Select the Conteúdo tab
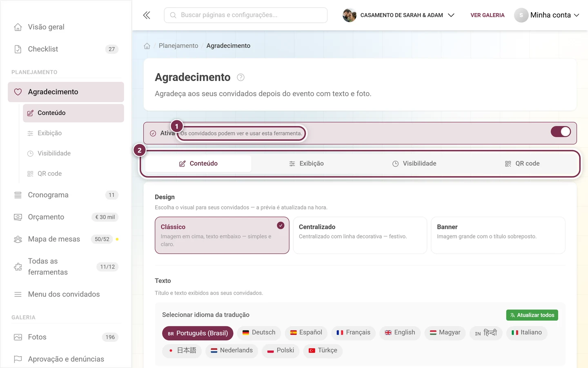The image size is (588, 368). point(198,164)
